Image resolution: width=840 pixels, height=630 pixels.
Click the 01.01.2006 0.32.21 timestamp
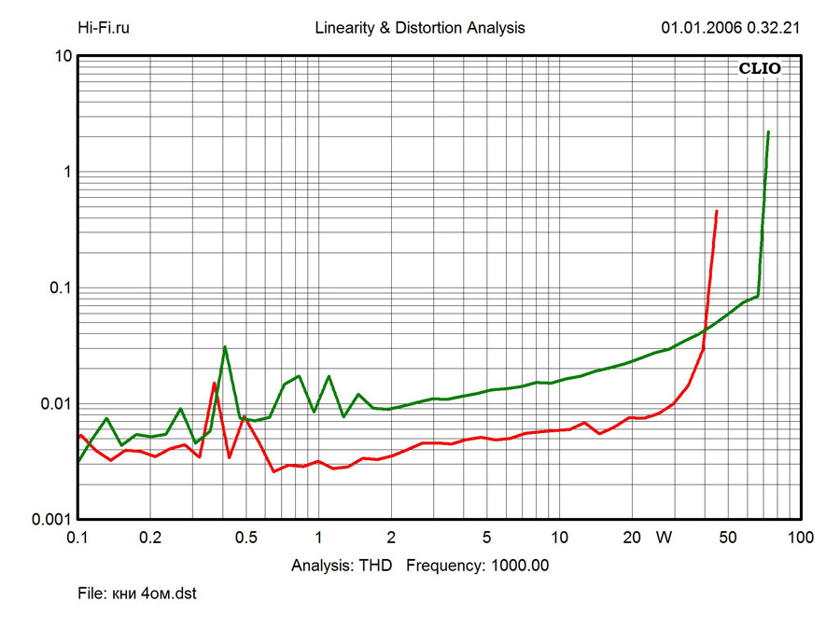point(731,28)
